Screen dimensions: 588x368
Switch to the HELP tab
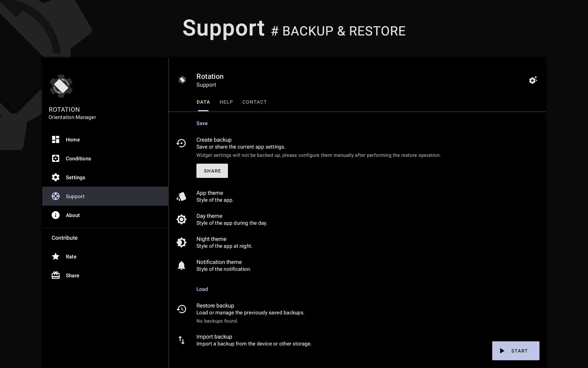(226, 102)
